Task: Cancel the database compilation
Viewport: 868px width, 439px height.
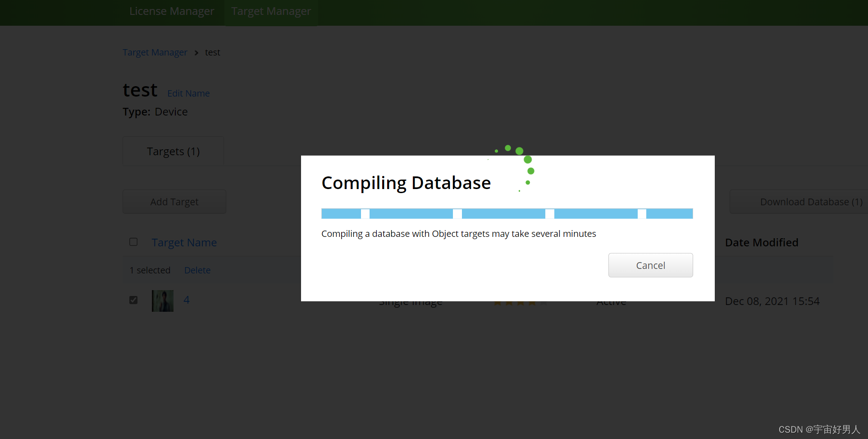Action: tap(650, 265)
